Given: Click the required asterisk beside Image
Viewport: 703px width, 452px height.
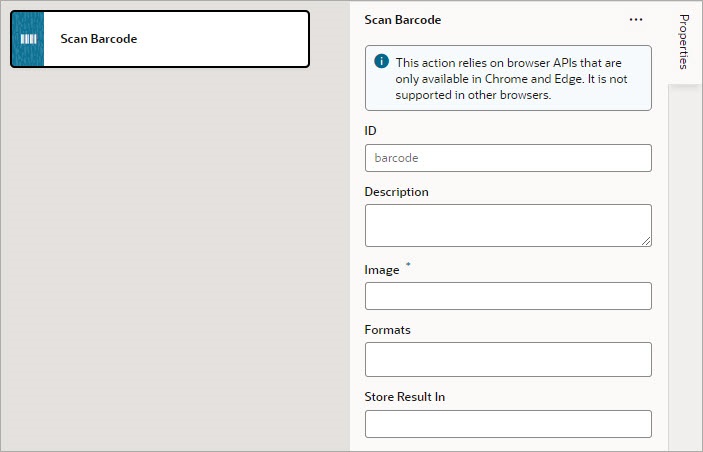Looking at the screenshot, I should coord(407,267).
